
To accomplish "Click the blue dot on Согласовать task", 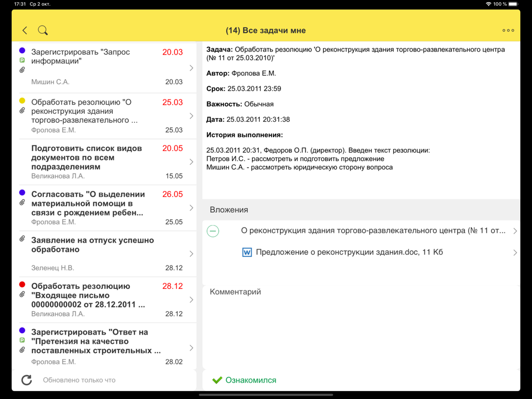I will [x=22, y=193].
